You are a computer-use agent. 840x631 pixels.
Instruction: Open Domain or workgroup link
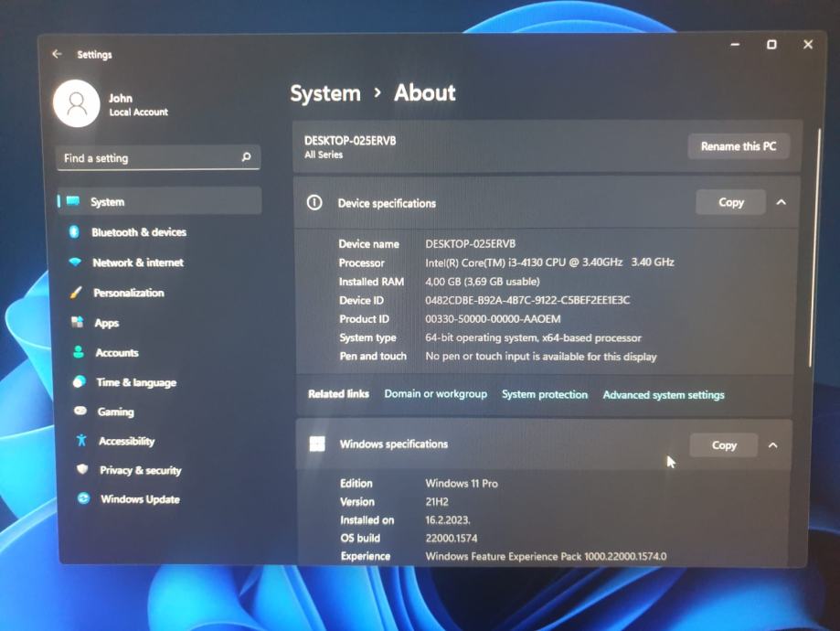click(x=435, y=393)
